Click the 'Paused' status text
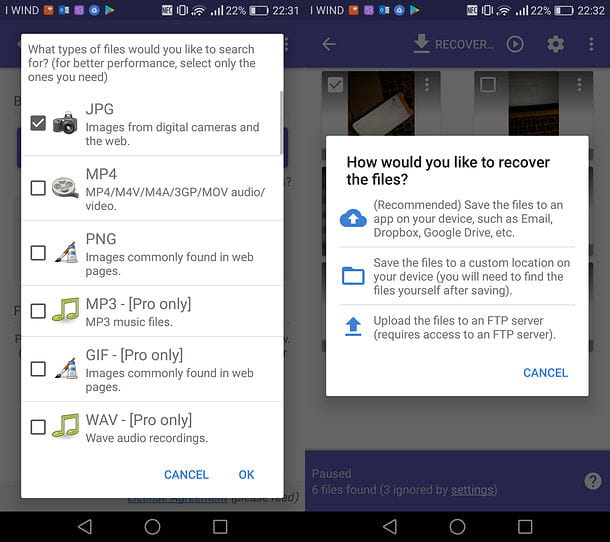This screenshot has height=542, width=610. (x=331, y=474)
